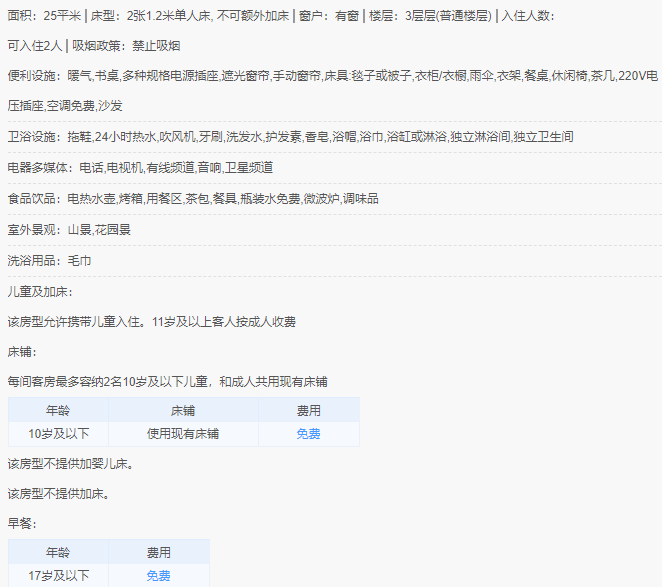Click the 卫浴设施 bathroom facilities label
The width and height of the screenshot is (662, 587).
(34, 137)
